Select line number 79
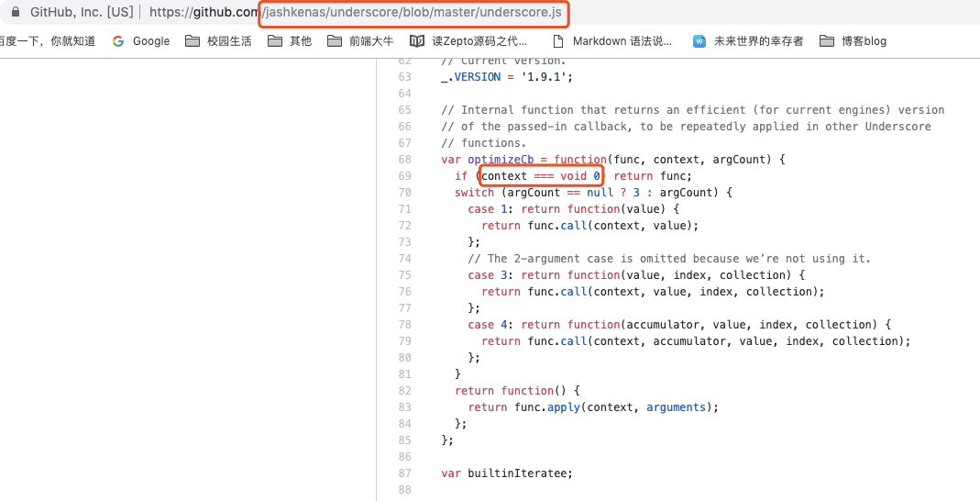Image resolution: width=980 pixels, height=501 pixels. 404,341
